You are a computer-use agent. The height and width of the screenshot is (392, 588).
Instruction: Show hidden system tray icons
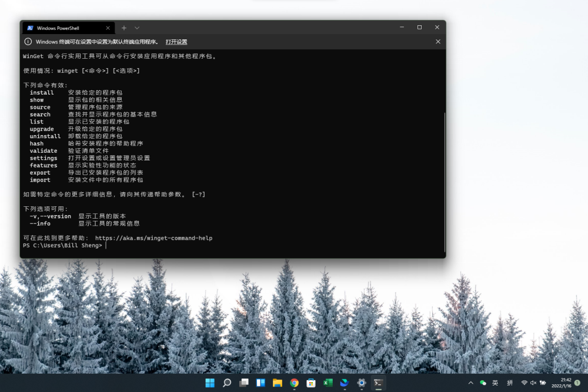(x=470, y=383)
